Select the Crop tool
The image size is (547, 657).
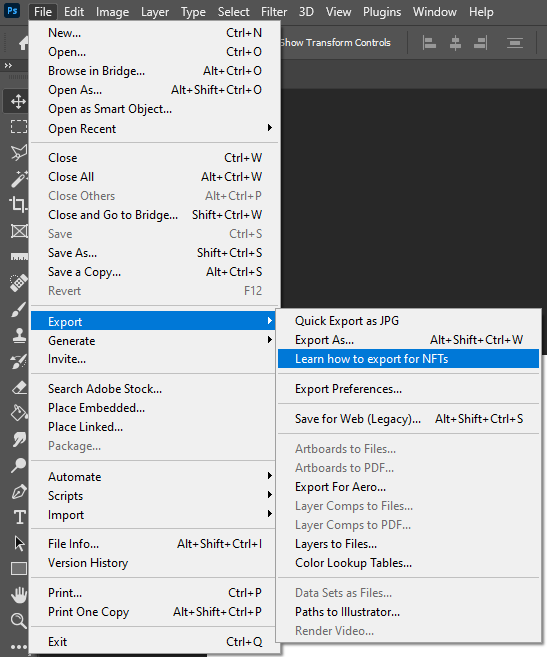click(18, 204)
